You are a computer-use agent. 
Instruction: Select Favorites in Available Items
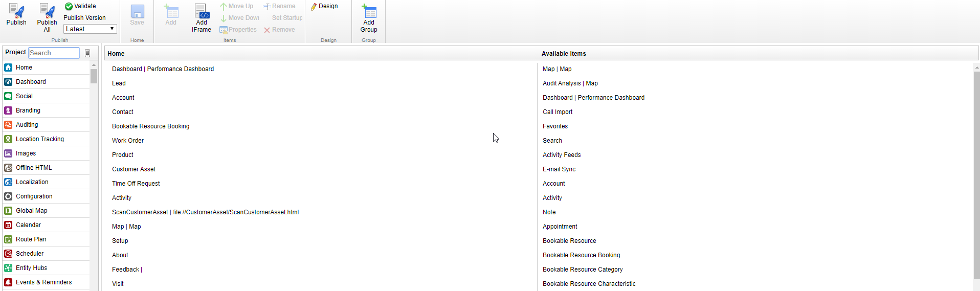(x=555, y=126)
